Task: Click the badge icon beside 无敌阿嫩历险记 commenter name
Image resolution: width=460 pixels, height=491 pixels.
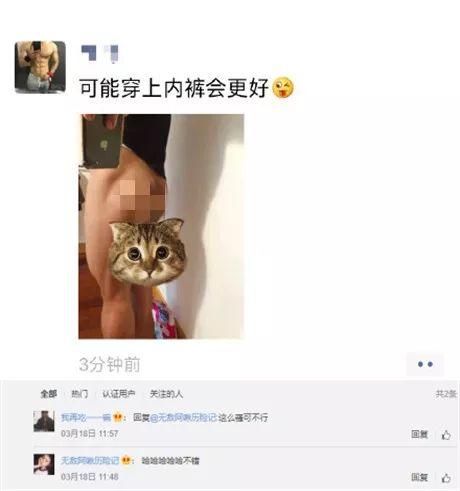Action: click(126, 461)
